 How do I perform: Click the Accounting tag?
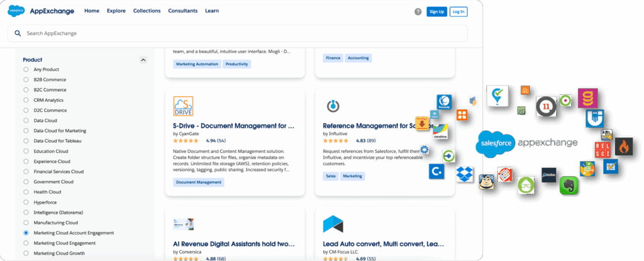click(x=358, y=58)
